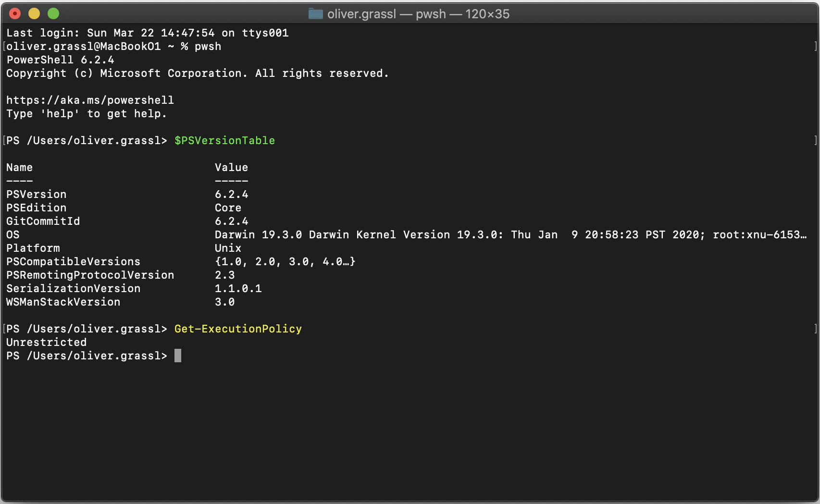
Task: Click the cursor block at the last prompt
Action: 178,356
